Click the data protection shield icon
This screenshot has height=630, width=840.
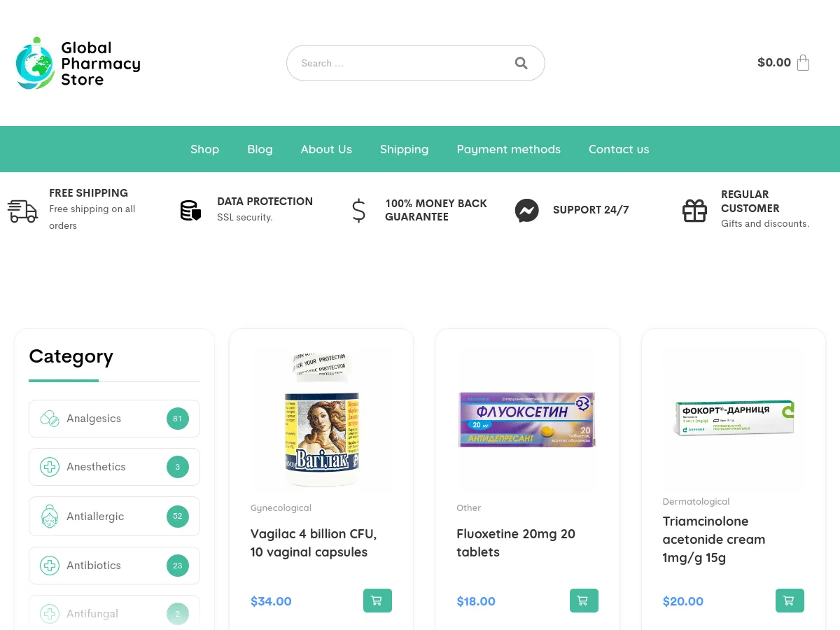click(190, 210)
